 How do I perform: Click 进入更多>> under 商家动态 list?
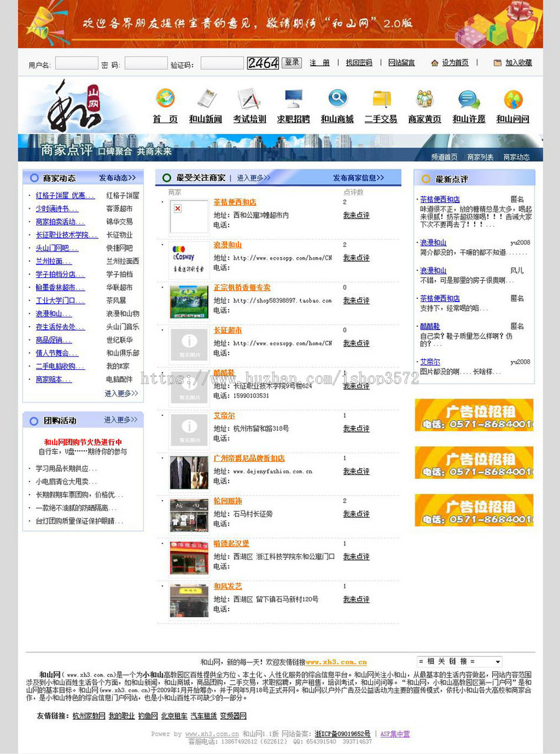click(x=121, y=393)
